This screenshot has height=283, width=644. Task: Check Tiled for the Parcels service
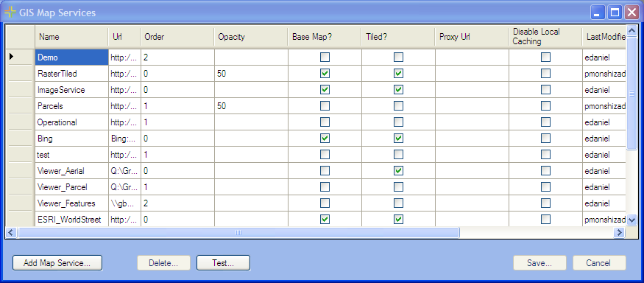click(x=398, y=106)
